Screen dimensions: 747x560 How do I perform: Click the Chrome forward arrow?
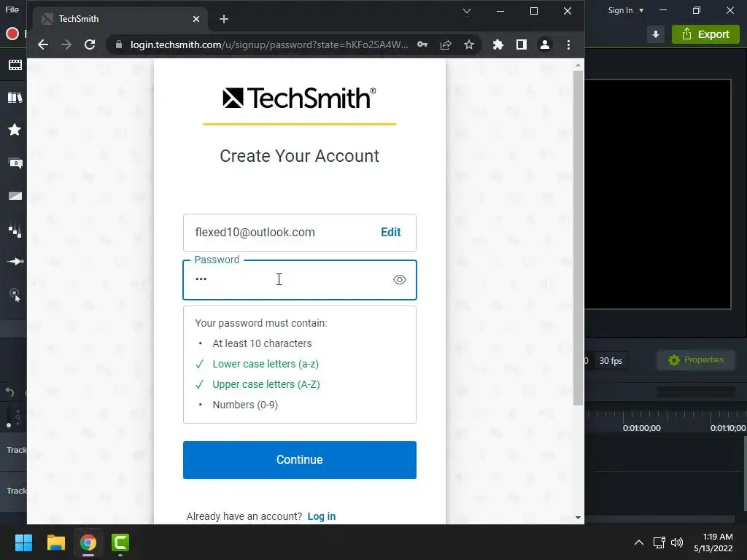coord(66,44)
